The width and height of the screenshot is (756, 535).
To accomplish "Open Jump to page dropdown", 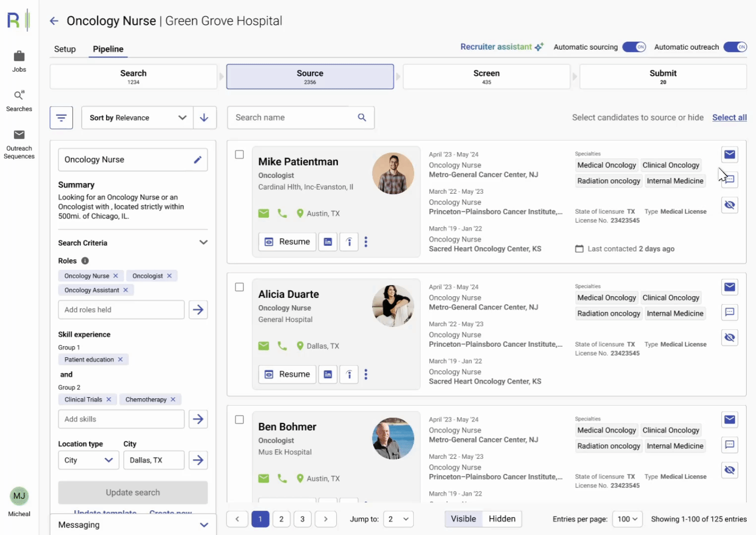I will pos(399,519).
